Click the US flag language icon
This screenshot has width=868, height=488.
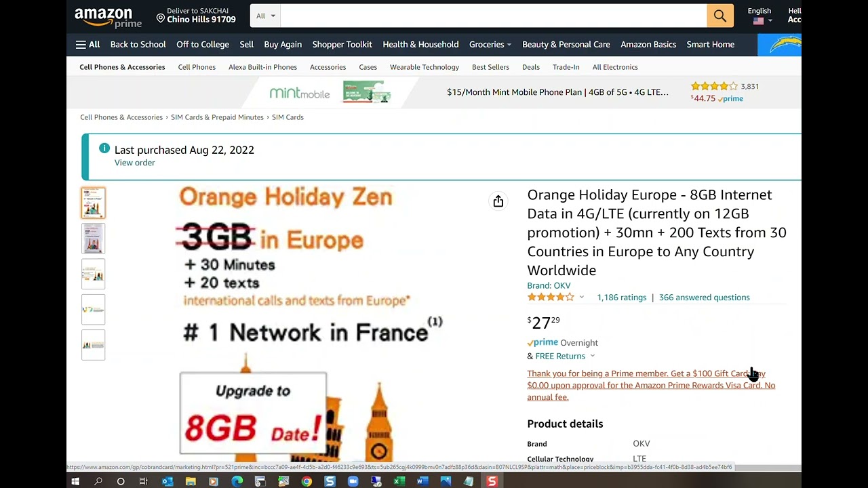pyautogui.click(x=758, y=21)
